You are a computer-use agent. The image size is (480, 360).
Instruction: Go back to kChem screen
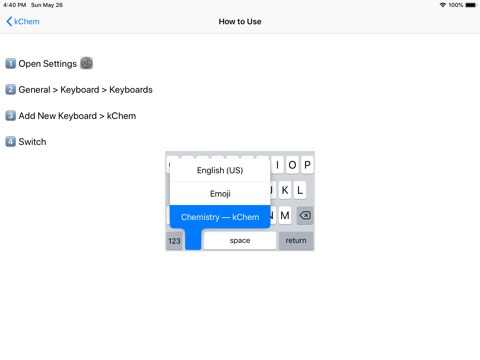click(23, 22)
